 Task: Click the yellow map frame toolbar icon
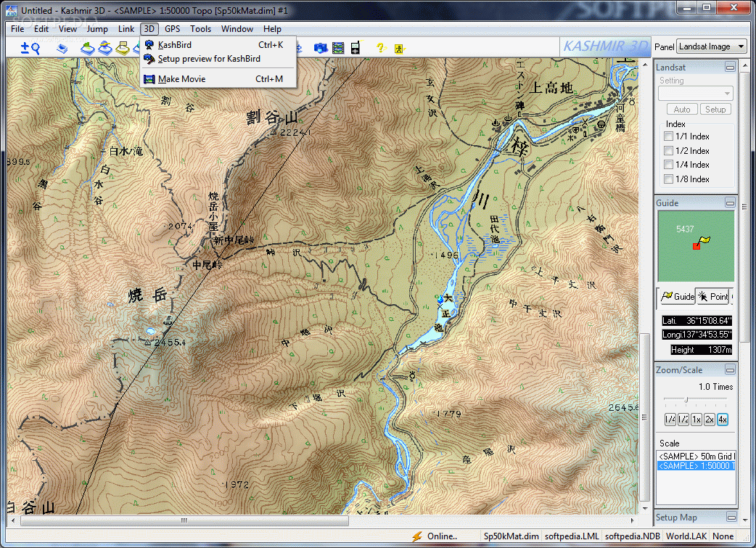[123, 48]
